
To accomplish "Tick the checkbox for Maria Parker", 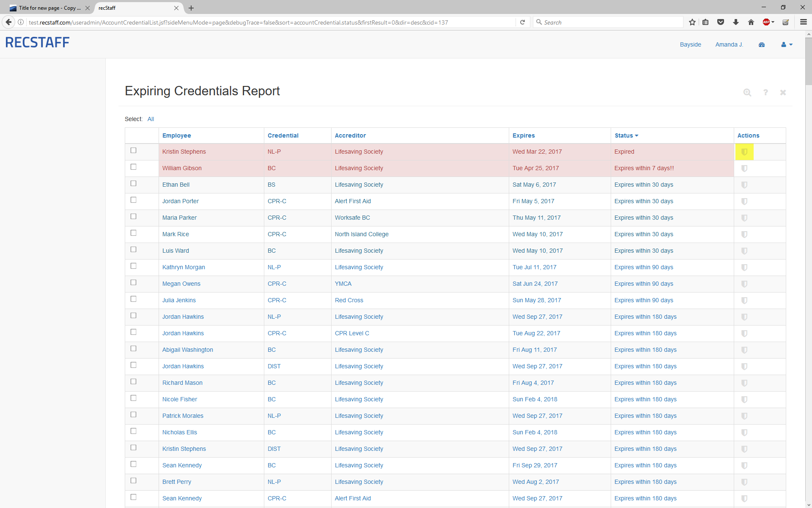I will (134, 216).
